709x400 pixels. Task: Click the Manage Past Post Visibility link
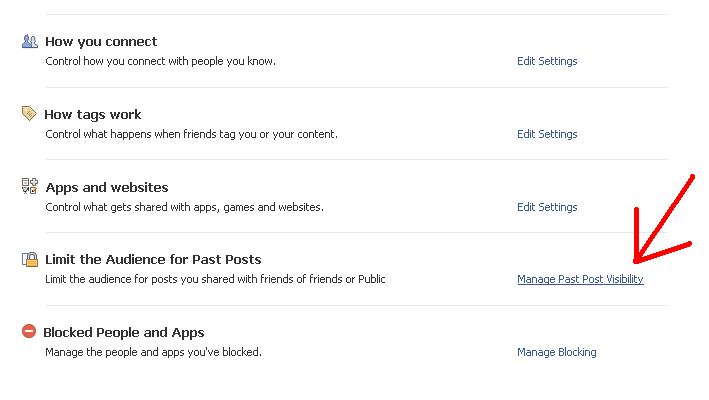pos(580,279)
